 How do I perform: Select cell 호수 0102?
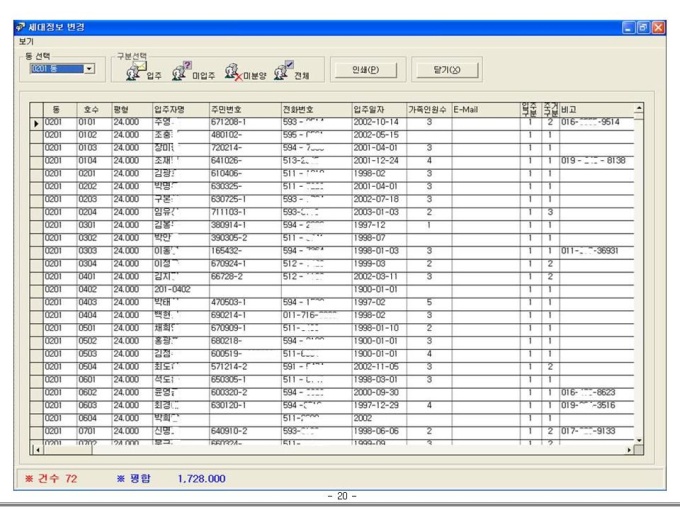(x=95, y=135)
